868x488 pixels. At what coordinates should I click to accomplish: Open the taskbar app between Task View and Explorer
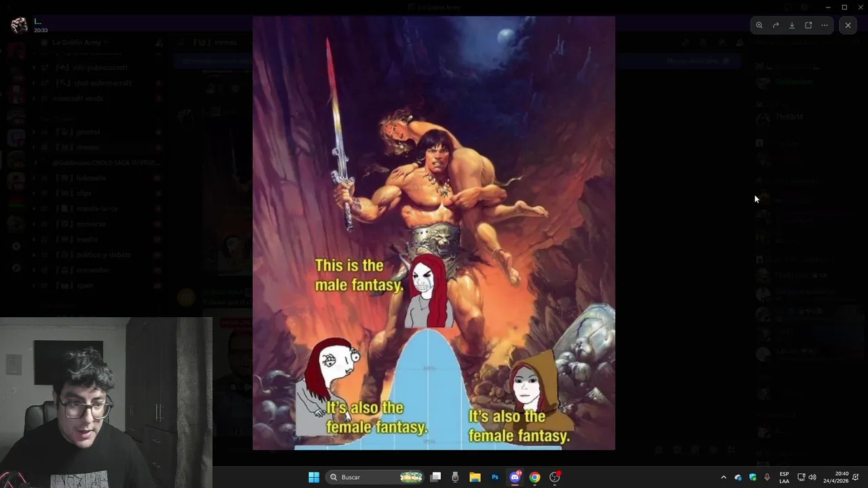455,477
